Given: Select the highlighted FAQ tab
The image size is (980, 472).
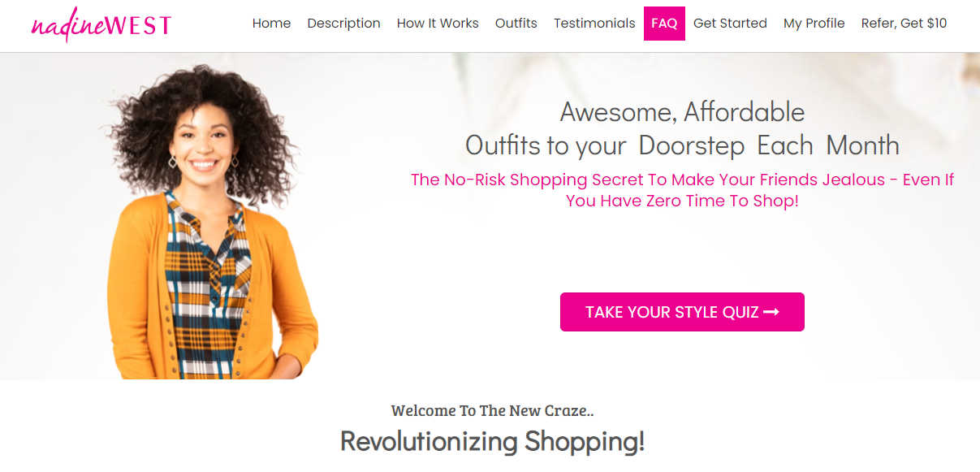Looking at the screenshot, I should (x=664, y=24).
